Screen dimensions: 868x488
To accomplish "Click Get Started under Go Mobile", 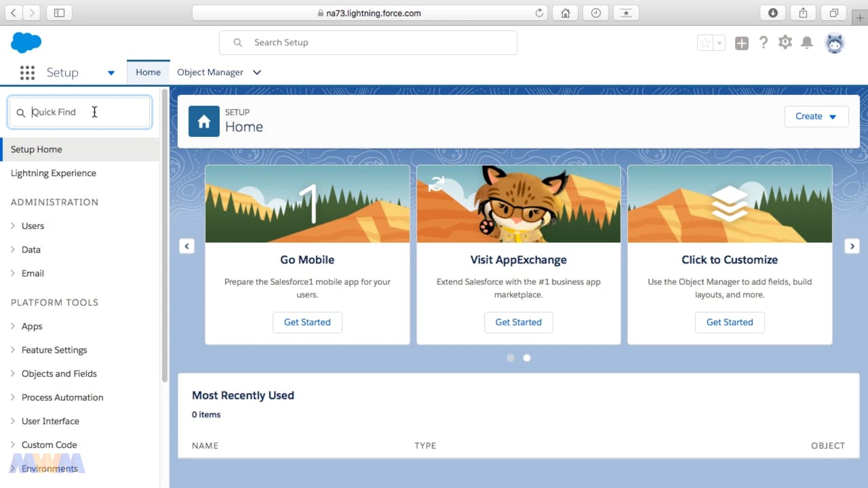I will point(307,322).
